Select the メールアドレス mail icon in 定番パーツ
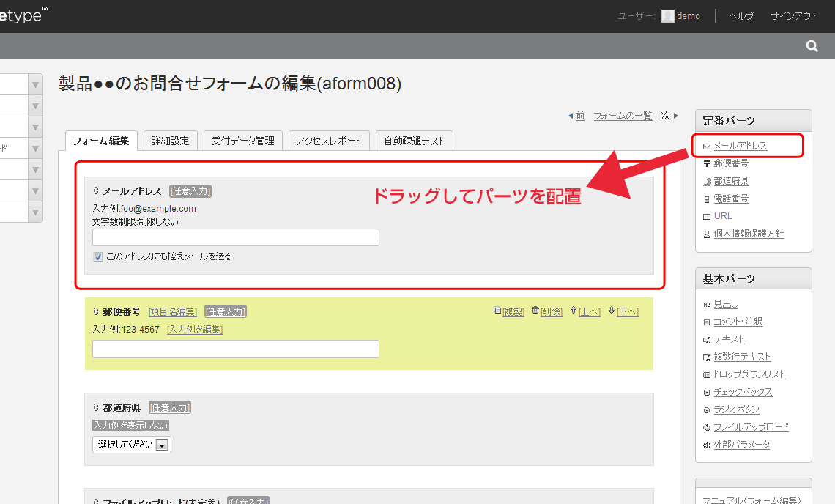Screen dimensions: 835x504 706,146
